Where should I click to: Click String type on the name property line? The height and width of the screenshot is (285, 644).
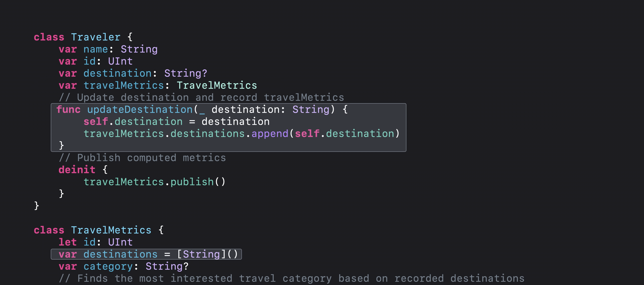139,49
